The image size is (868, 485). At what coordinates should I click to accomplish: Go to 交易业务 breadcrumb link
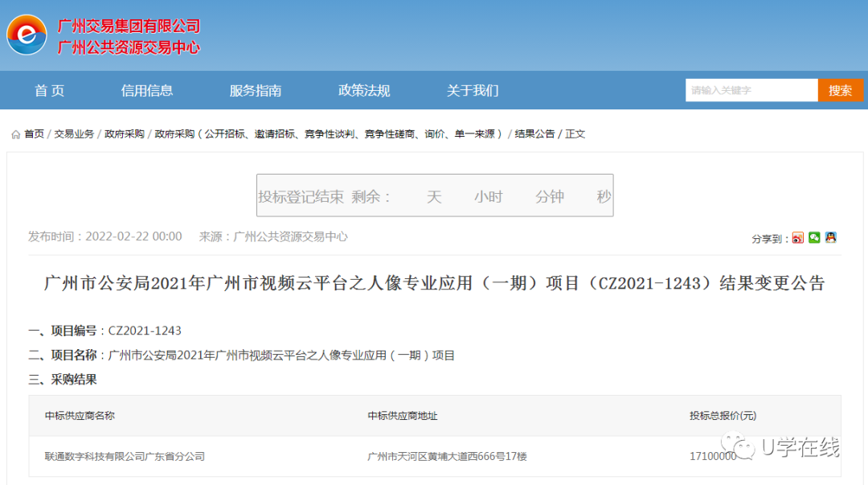tap(74, 134)
